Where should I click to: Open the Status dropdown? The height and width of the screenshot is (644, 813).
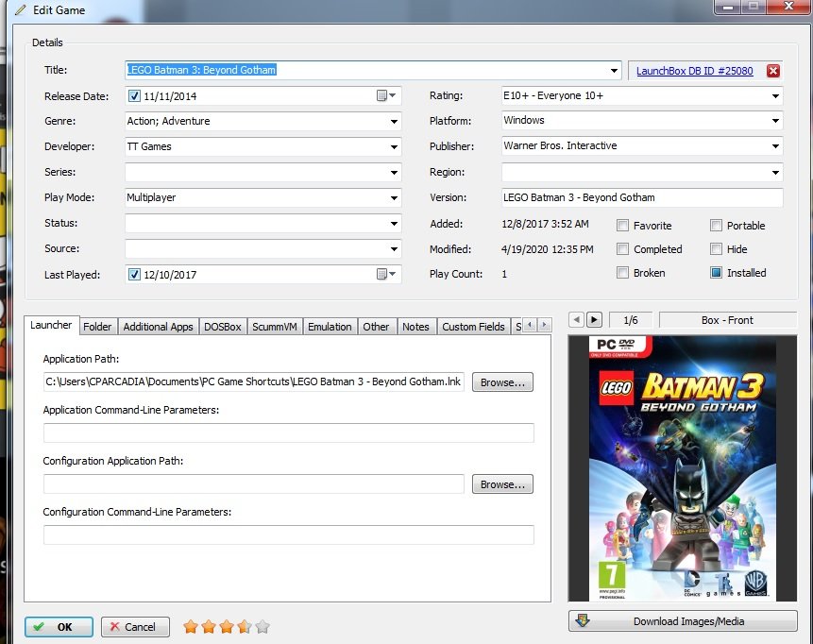(394, 224)
